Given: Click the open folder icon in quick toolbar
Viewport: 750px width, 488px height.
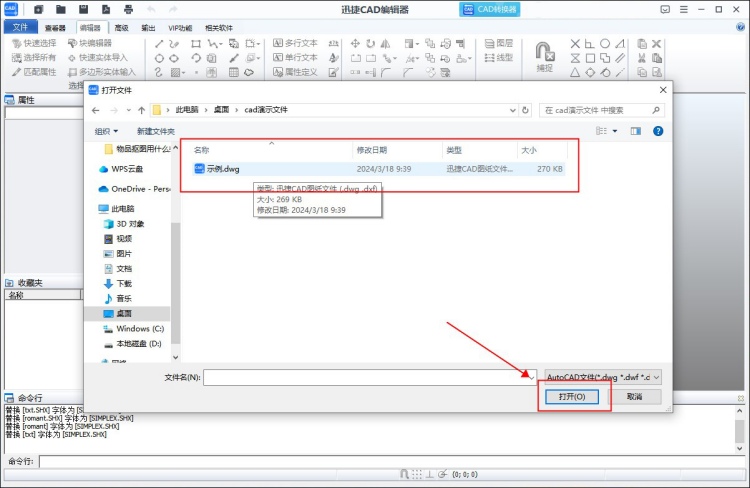Looking at the screenshot, I should (x=61, y=9).
